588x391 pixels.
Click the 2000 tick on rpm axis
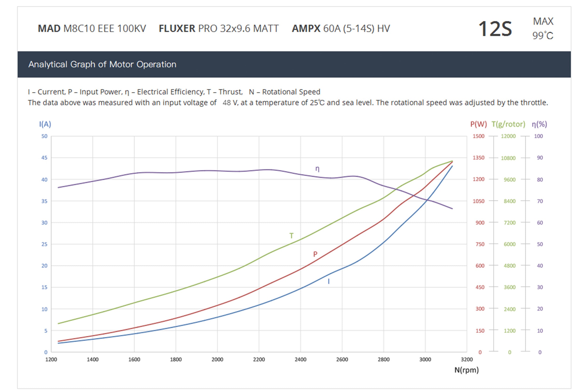click(x=217, y=359)
